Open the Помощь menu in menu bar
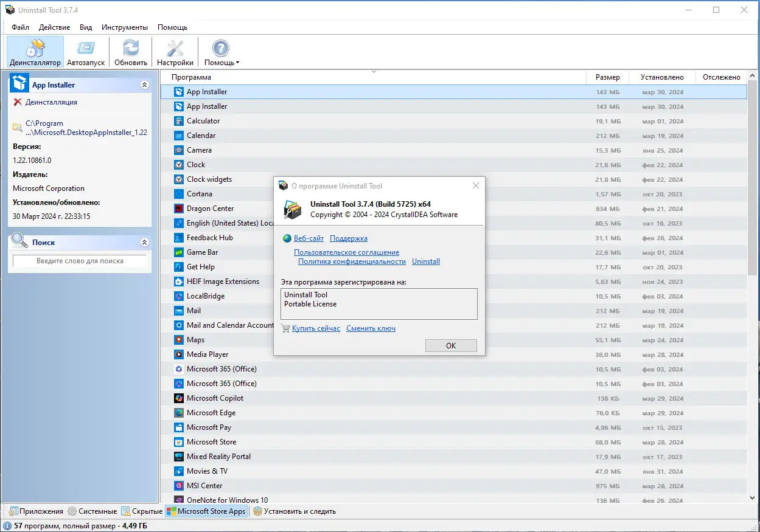Viewport: 760px width, 532px height. (172, 27)
